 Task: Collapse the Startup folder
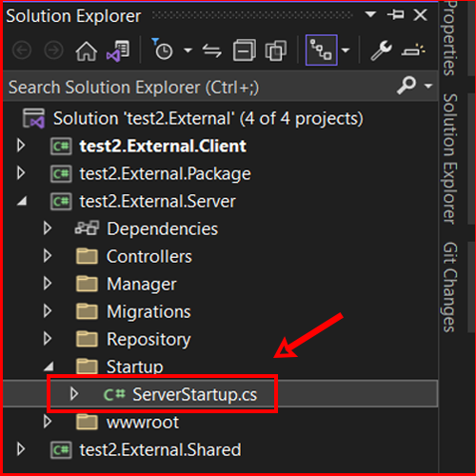click(49, 367)
